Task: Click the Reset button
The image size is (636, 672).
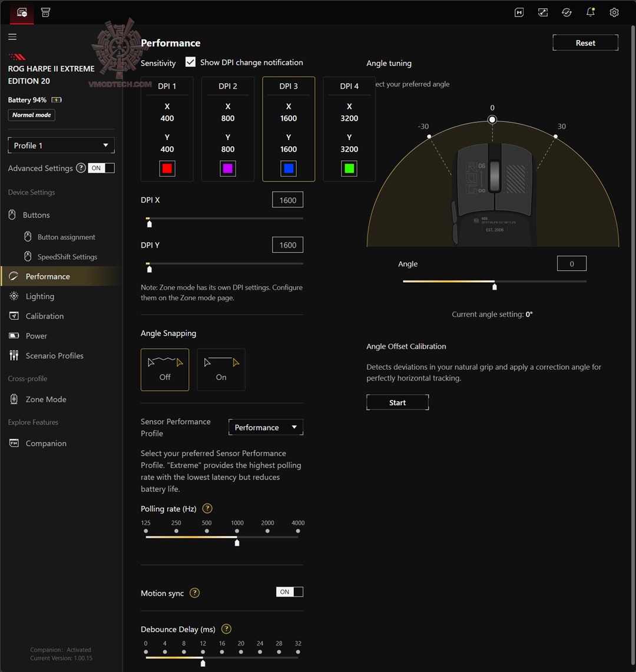Action: [585, 42]
